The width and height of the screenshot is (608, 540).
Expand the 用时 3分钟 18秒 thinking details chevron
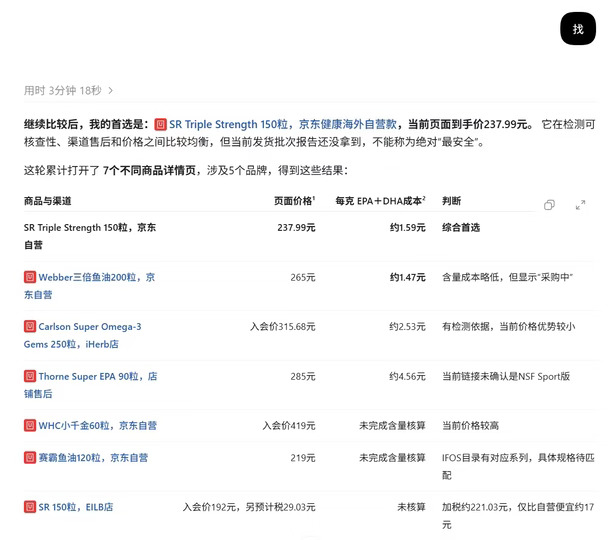coord(111,91)
